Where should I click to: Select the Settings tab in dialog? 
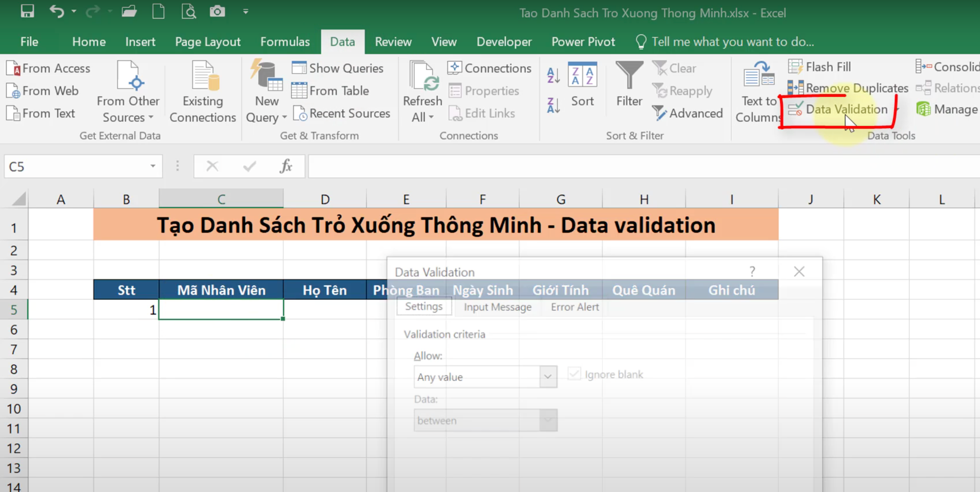[x=424, y=307]
